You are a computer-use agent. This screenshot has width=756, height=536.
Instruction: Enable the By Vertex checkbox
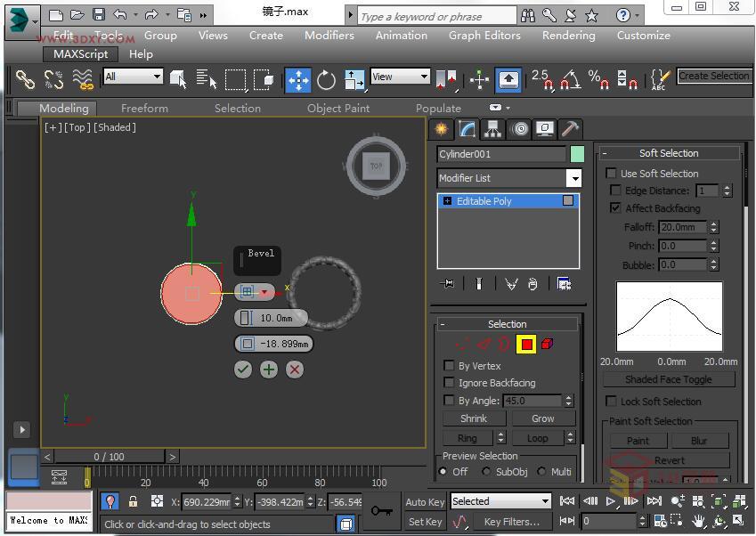450,366
